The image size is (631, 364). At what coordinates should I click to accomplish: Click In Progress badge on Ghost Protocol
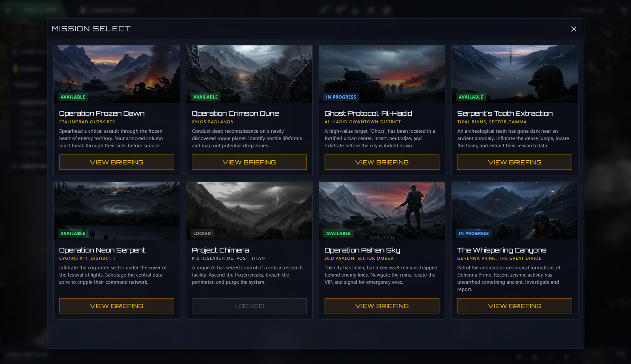pyautogui.click(x=341, y=97)
